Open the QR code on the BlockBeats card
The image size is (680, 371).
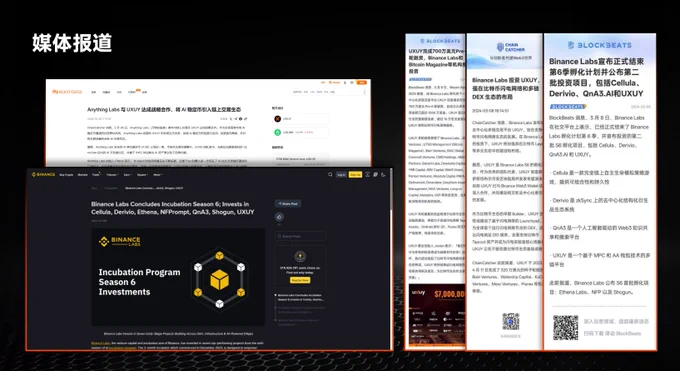[x=566, y=328]
